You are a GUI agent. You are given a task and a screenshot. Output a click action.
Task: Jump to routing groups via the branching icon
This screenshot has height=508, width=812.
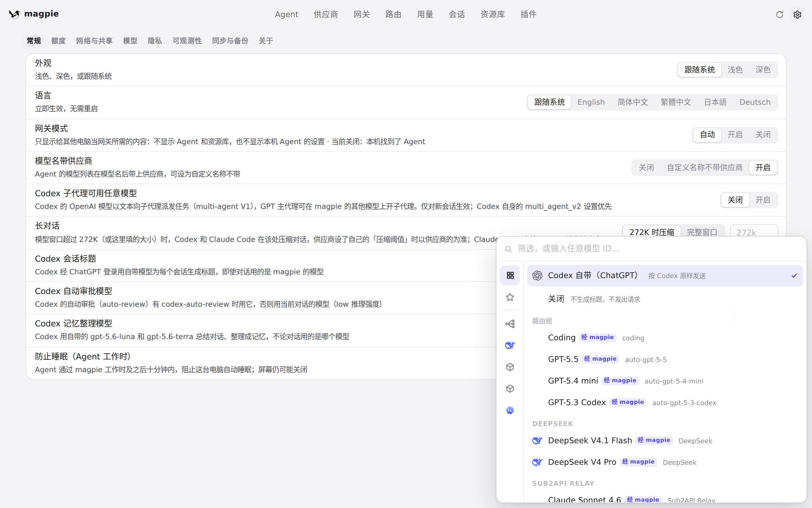pyautogui.click(x=510, y=324)
